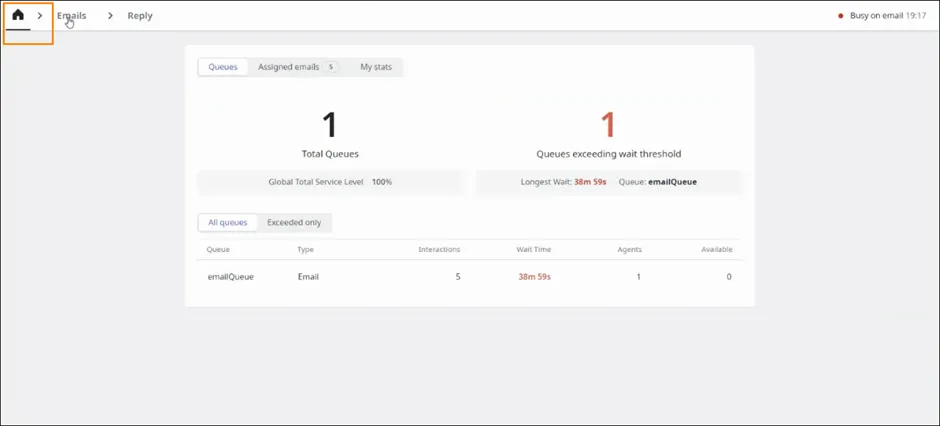Sort by the Available column header
The image size is (940, 426).
717,249
